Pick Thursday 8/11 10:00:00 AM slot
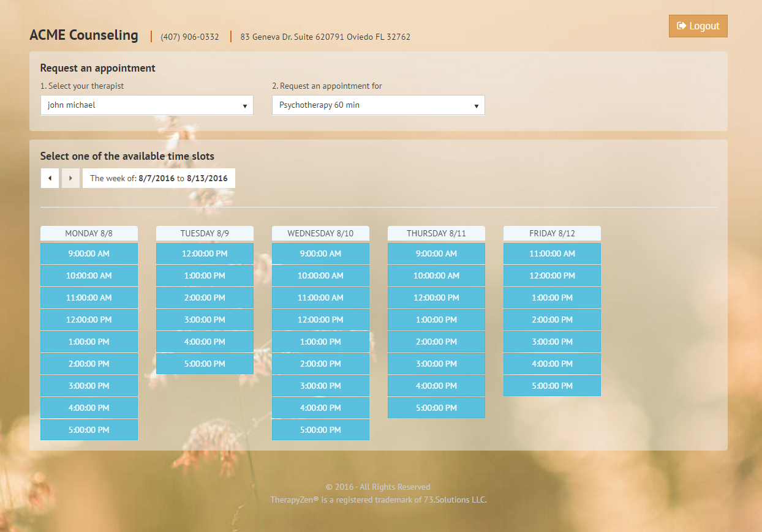Image resolution: width=762 pixels, height=532 pixels. pos(436,275)
